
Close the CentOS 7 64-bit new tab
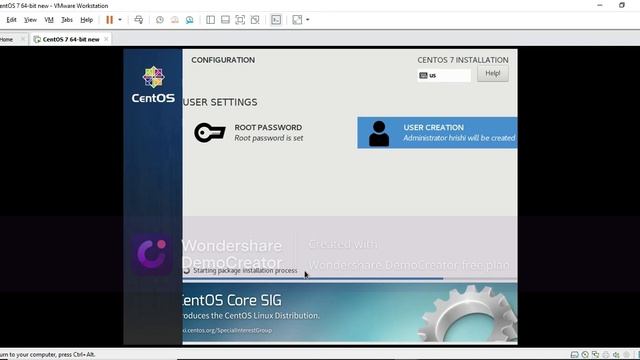coord(106,39)
